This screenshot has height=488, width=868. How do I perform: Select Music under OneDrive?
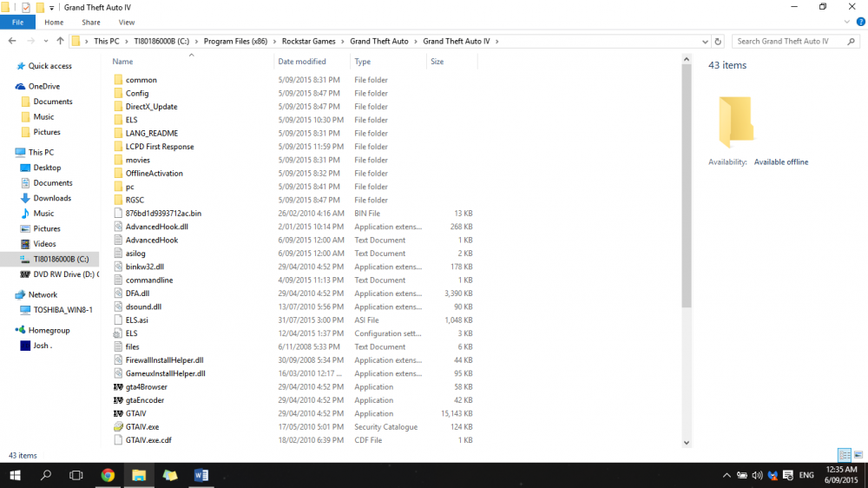pos(43,117)
